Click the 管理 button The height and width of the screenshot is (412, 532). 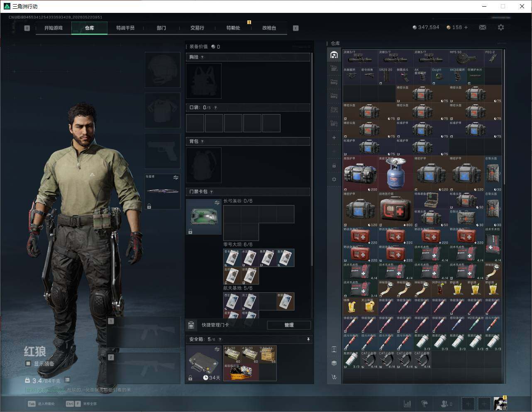(x=289, y=325)
